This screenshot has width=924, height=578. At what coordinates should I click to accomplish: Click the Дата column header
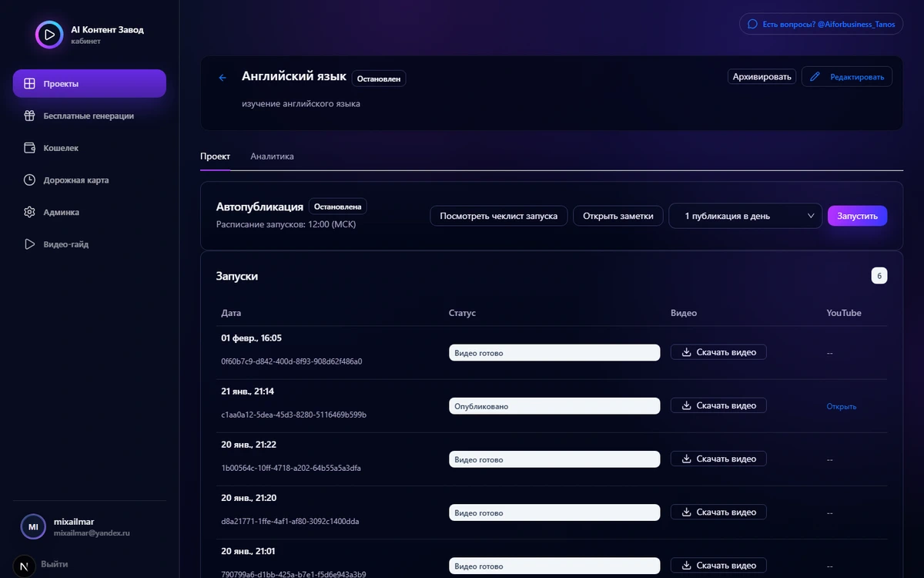tap(231, 313)
